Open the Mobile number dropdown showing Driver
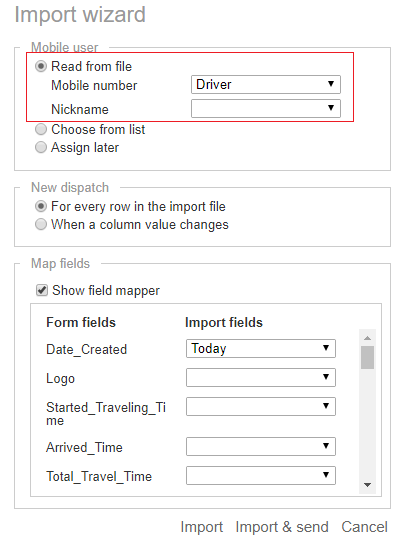 (x=266, y=84)
